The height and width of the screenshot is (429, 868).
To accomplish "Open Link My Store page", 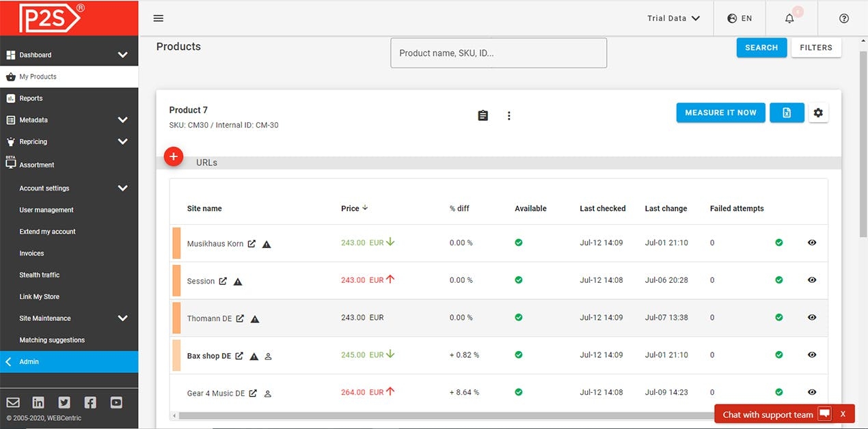I will coord(39,297).
